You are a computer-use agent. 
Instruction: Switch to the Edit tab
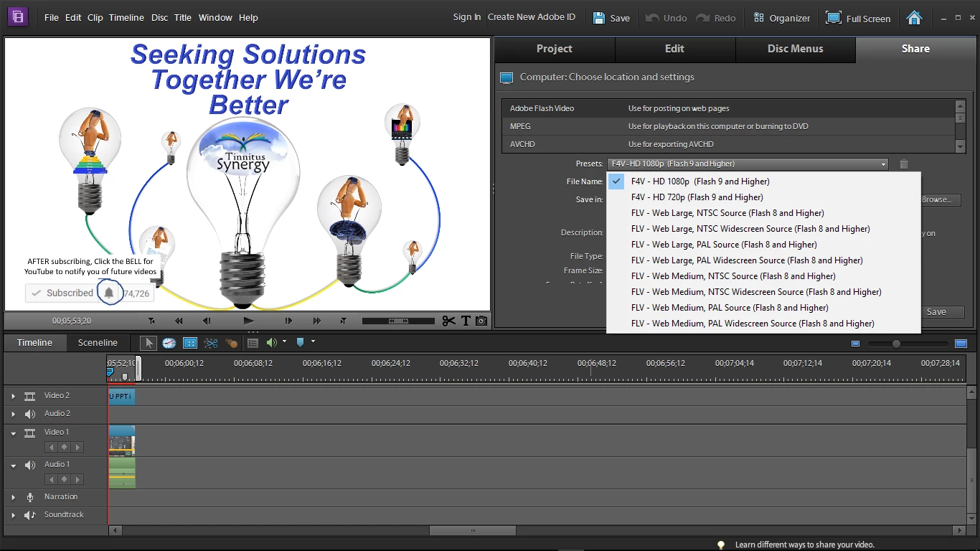click(x=674, y=49)
